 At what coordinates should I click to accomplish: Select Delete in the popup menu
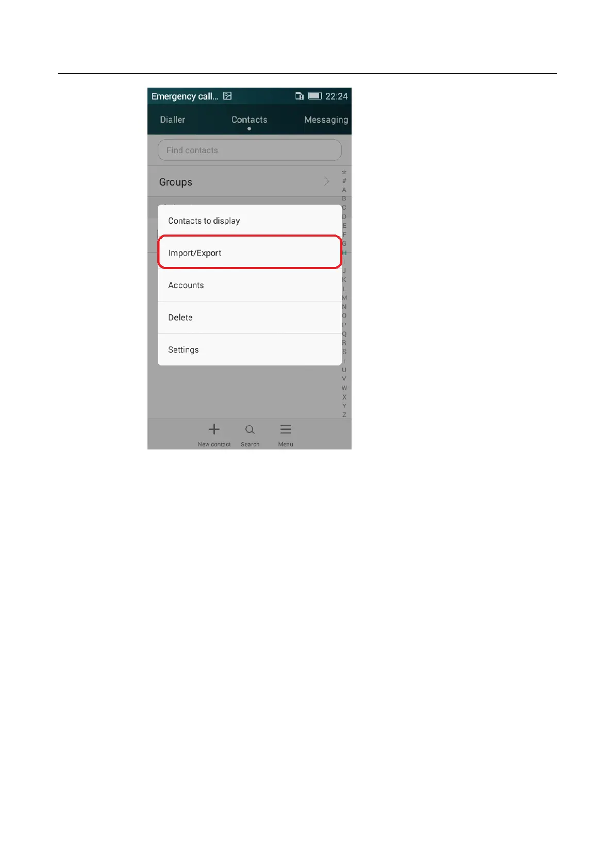[x=250, y=318]
